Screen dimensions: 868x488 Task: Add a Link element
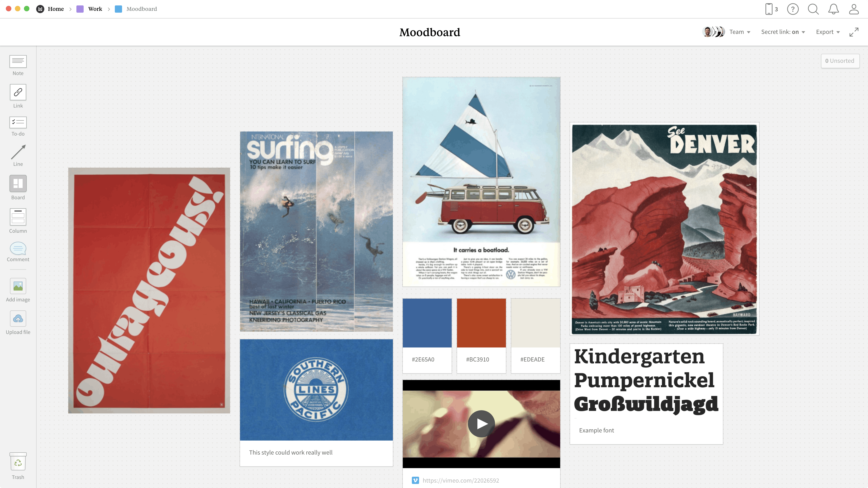point(18,96)
